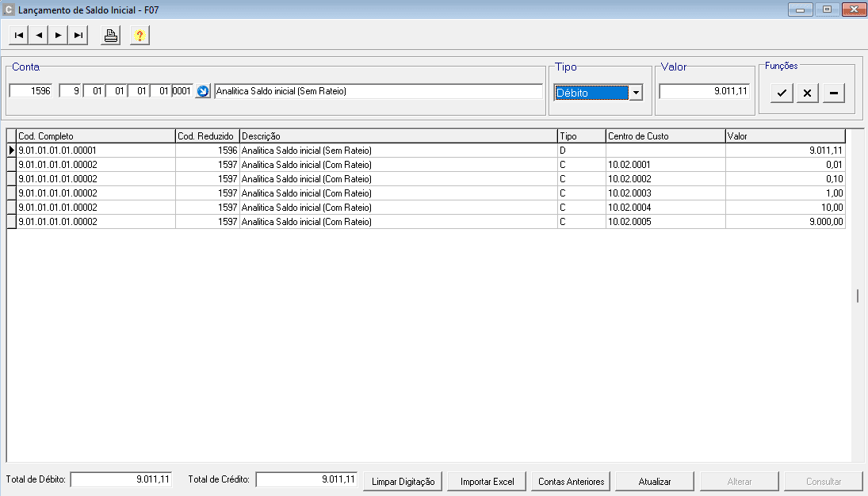
Task: Click value cell 0,01
Action: (786, 165)
